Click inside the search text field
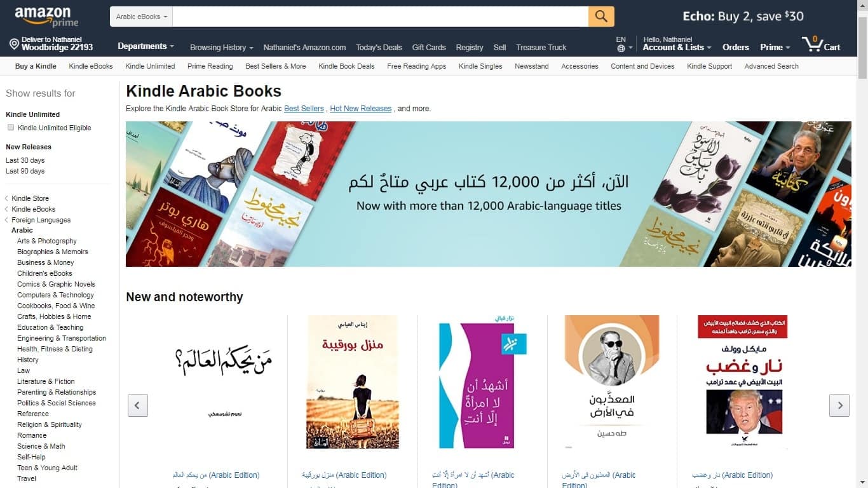Screen dimensions: 868x488 (x=380, y=17)
